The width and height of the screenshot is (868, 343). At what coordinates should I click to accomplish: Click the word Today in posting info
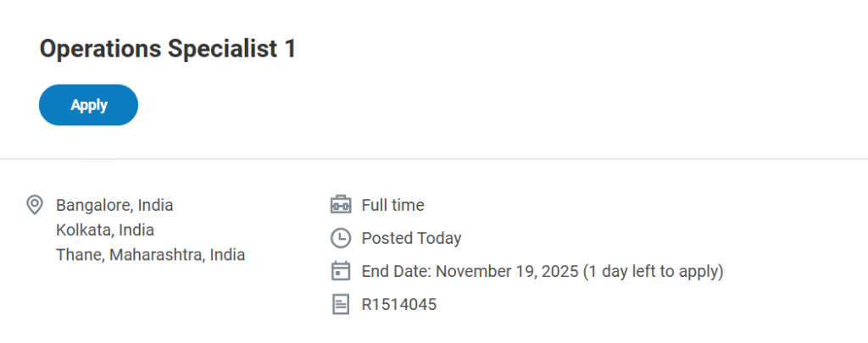[x=439, y=238]
